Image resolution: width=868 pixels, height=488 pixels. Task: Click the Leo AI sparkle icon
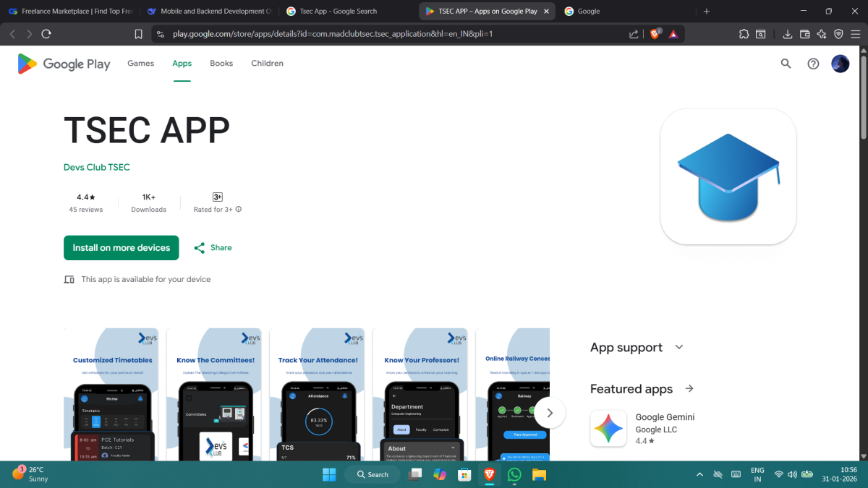tap(822, 34)
